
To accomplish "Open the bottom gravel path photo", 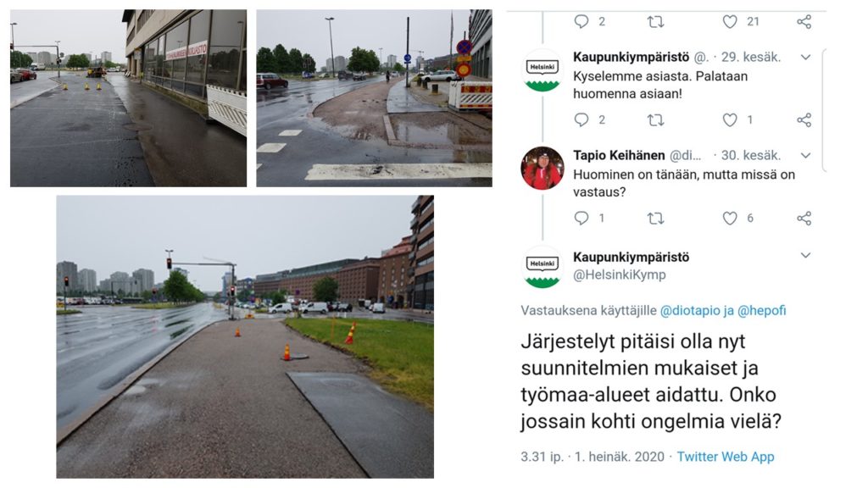I will tap(245, 336).
